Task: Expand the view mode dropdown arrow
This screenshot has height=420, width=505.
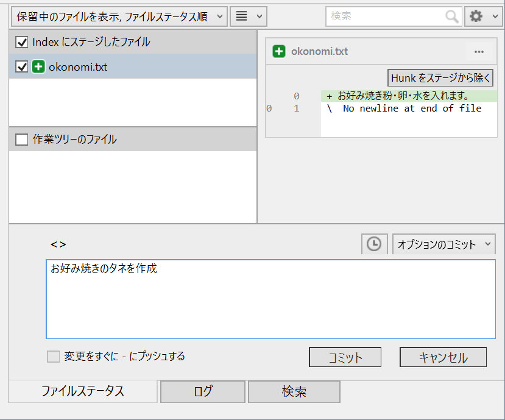Action: coord(260,16)
